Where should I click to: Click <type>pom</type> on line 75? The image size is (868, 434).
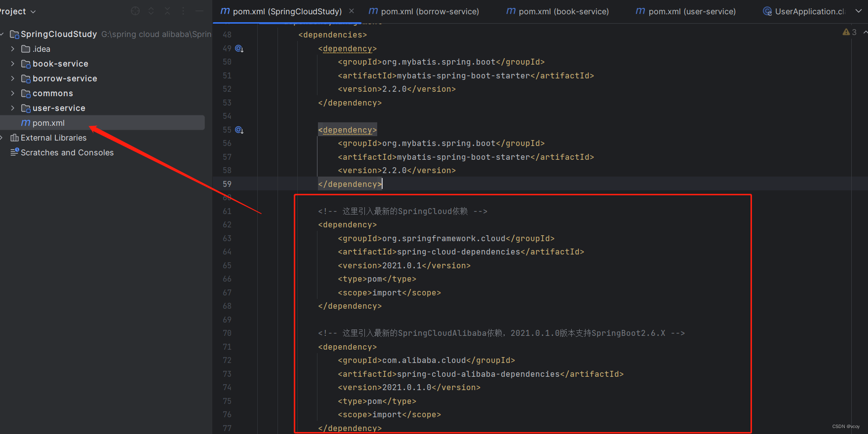(x=377, y=401)
